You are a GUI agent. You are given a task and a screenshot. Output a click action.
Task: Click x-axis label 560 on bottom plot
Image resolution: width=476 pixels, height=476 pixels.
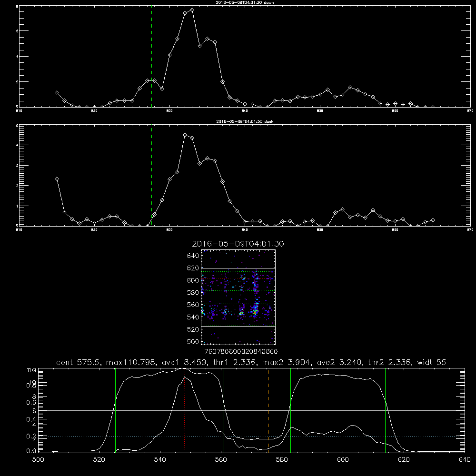(x=221, y=460)
